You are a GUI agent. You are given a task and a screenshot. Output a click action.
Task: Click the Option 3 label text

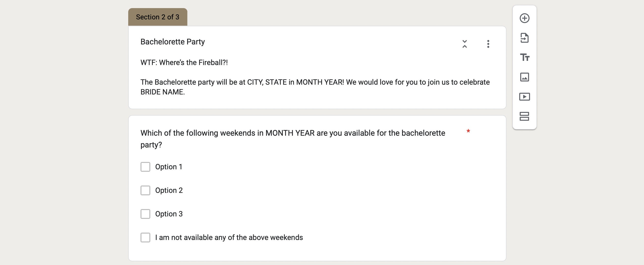[169, 214]
